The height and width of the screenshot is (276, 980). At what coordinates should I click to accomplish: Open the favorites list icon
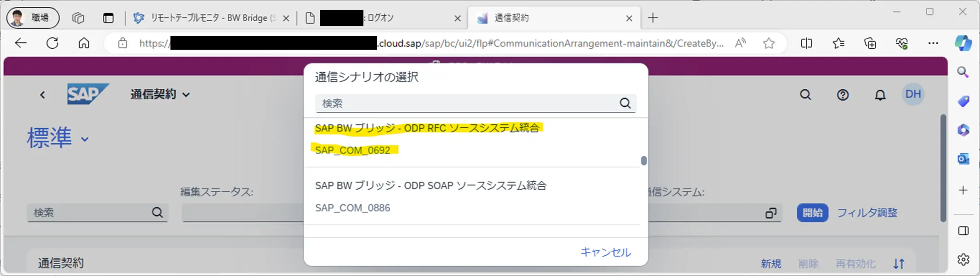pos(838,43)
